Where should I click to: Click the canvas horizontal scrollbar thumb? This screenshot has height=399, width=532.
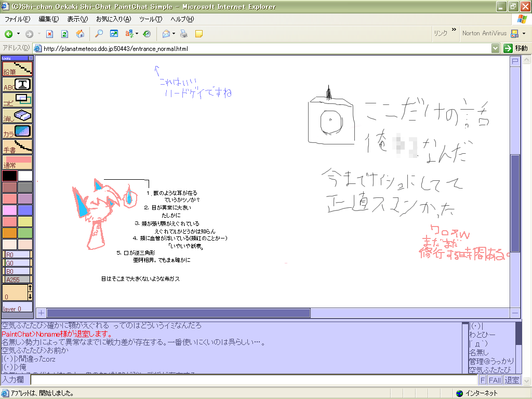pyautogui.click(x=179, y=313)
